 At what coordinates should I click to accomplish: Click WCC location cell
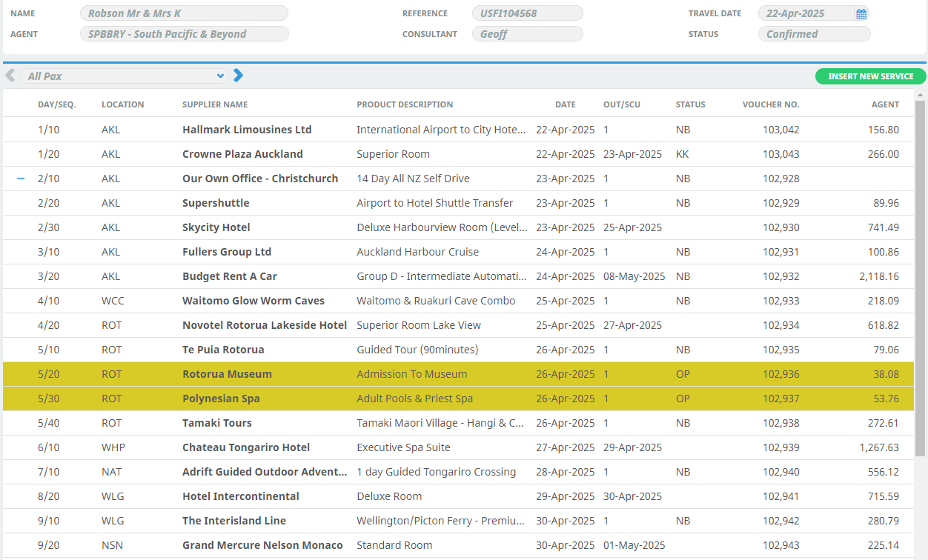[x=112, y=301]
